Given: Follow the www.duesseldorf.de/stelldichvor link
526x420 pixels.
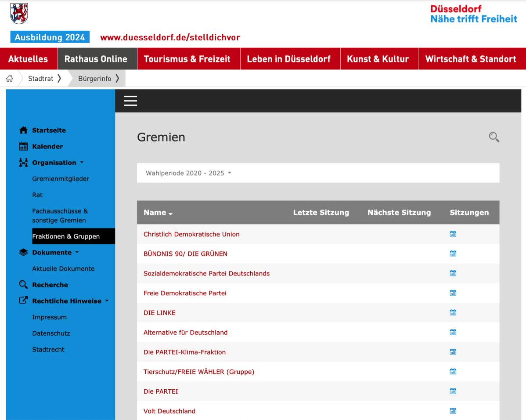Looking at the screenshot, I should coord(170,37).
